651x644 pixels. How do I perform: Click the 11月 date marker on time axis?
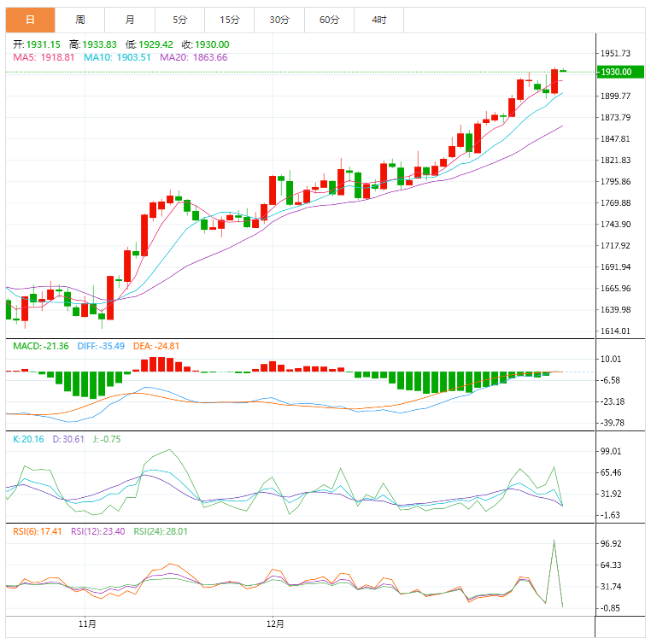click(87, 624)
